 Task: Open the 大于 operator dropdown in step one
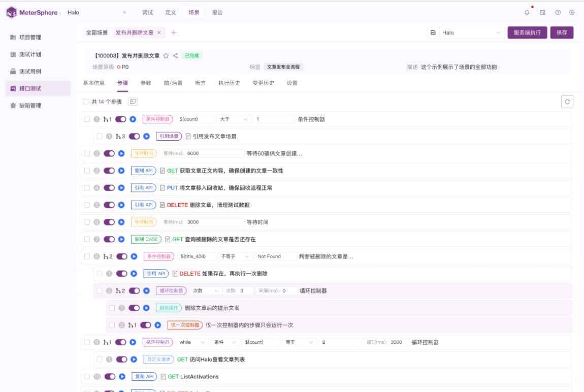point(234,119)
